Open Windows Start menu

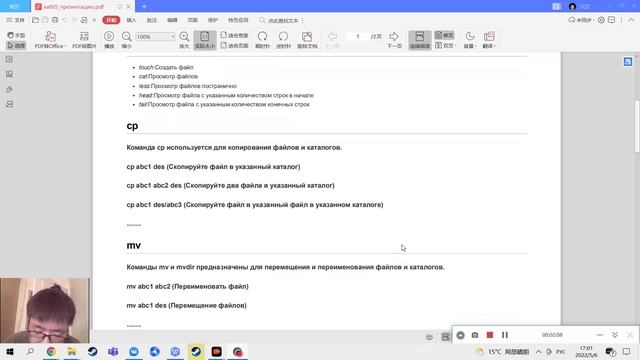tap(10, 351)
